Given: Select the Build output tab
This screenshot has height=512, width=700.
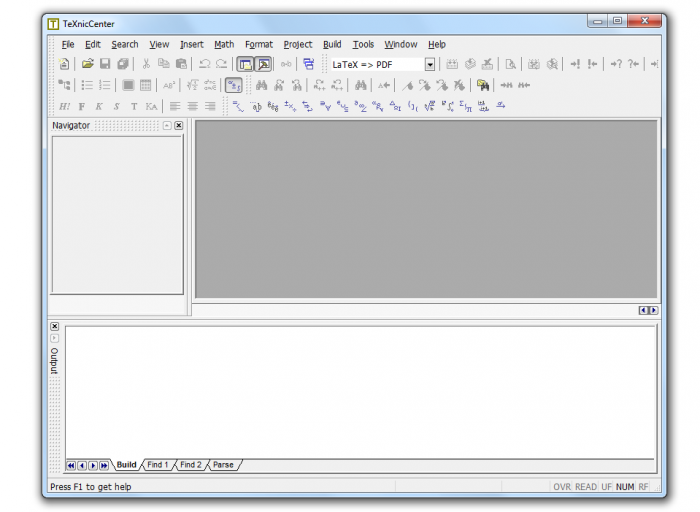Looking at the screenshot, I should pos(126,465).
